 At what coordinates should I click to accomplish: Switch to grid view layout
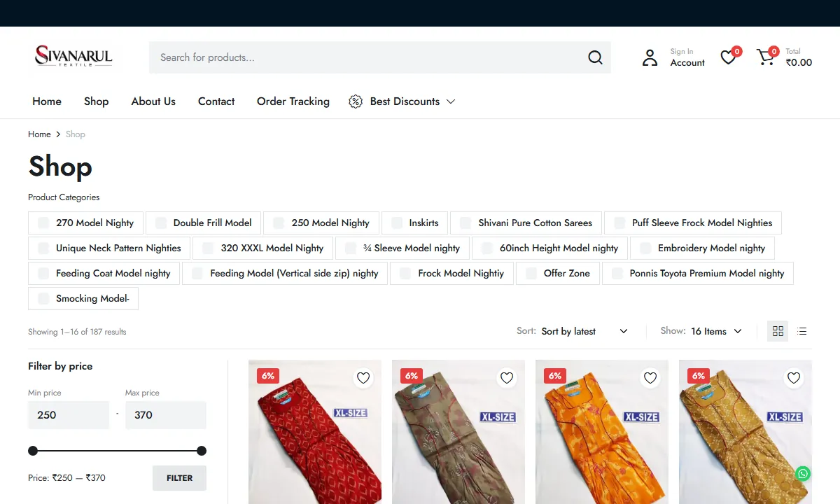tap(778, 331)
